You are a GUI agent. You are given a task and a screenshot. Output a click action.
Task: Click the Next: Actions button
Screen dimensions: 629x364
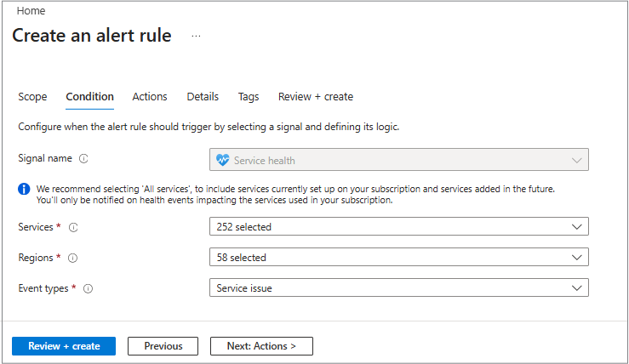[261, 346]
